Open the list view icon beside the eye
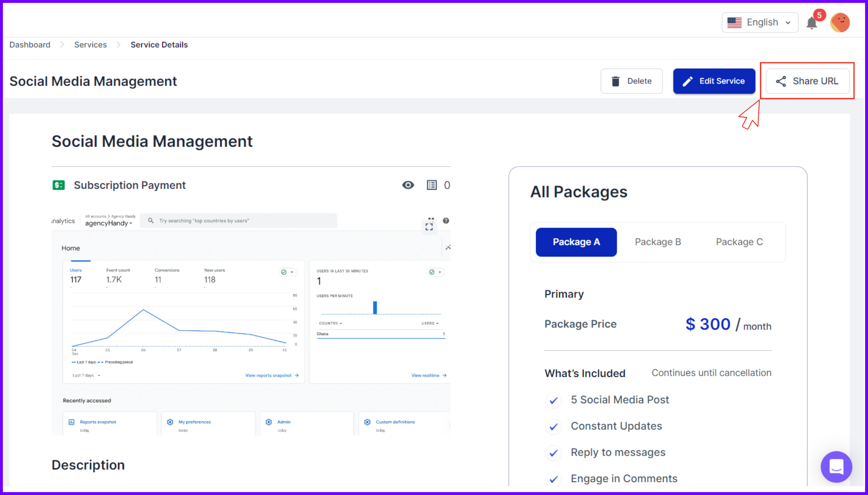This screenshot has height=495, width=868. [x=432, y=185]
